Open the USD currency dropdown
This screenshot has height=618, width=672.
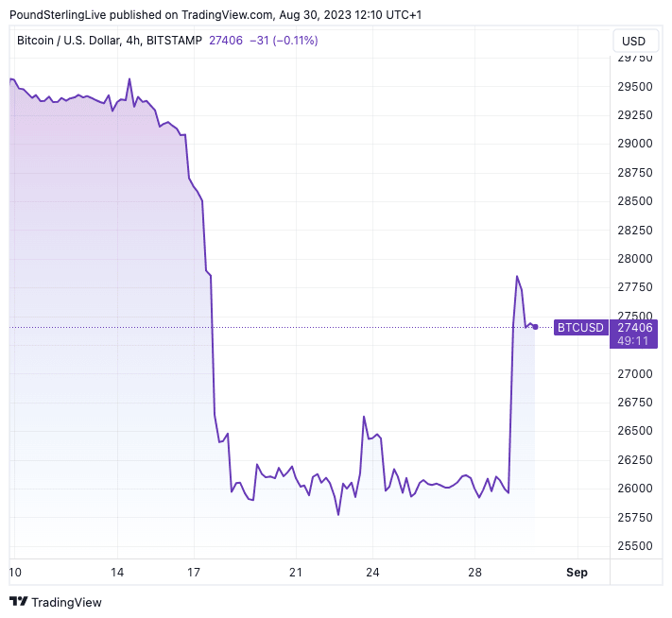pos(633,41)
